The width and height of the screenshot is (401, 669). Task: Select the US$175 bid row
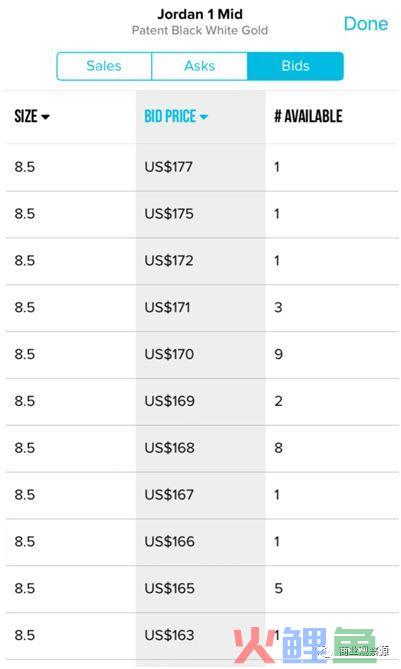202,214
